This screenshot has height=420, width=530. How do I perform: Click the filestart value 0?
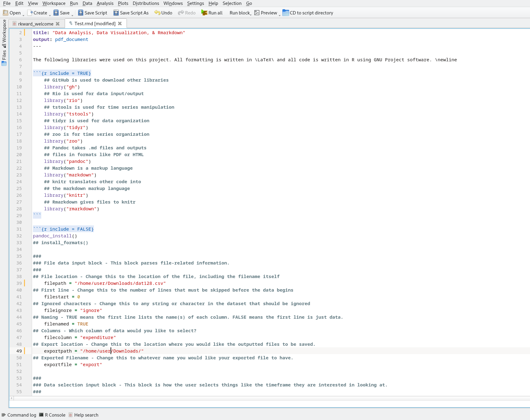coord(79,297)
